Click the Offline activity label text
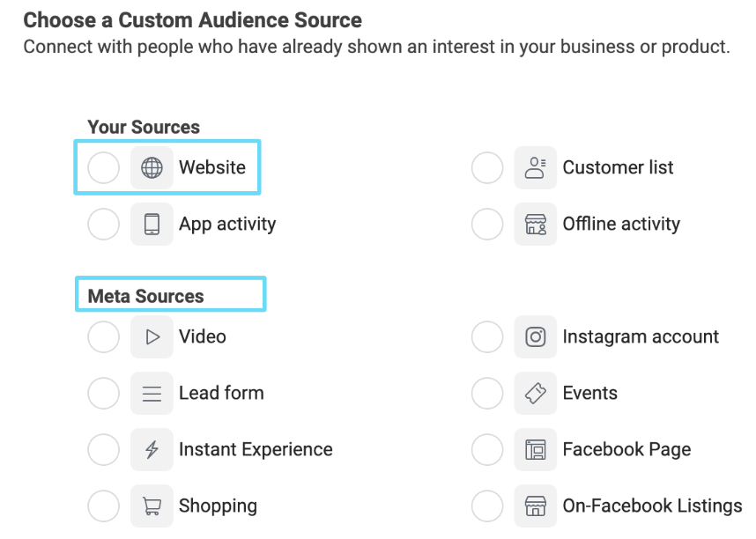This screenshot has height=539, width=756. click(x=621, y=225)
